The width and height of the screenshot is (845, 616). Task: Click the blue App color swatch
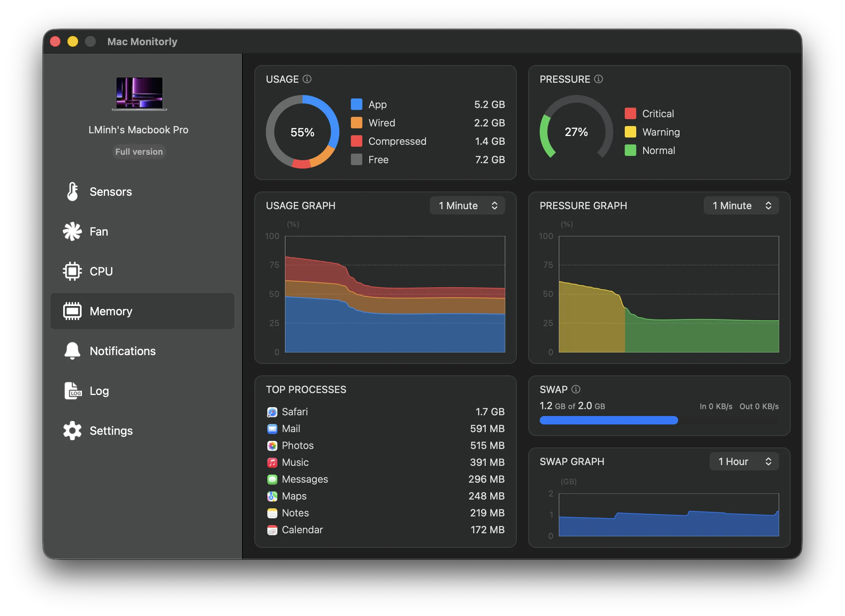pos(357,104)
